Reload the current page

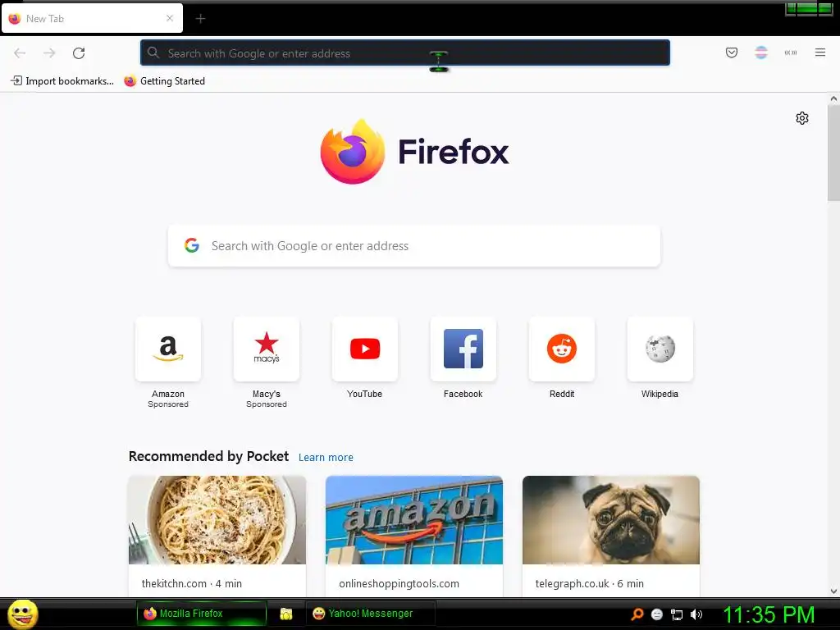tap(79, 53)
